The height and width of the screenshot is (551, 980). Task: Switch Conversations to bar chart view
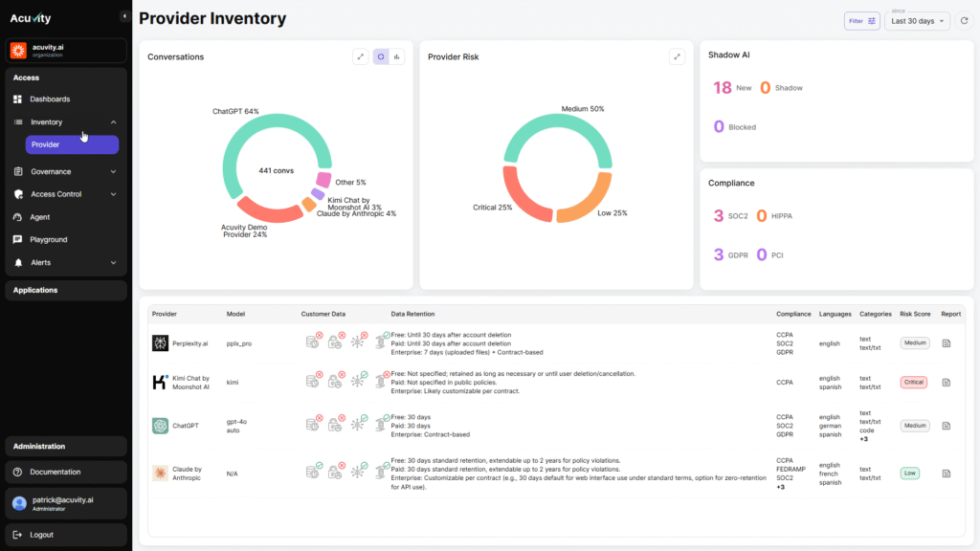pos(397,56)
